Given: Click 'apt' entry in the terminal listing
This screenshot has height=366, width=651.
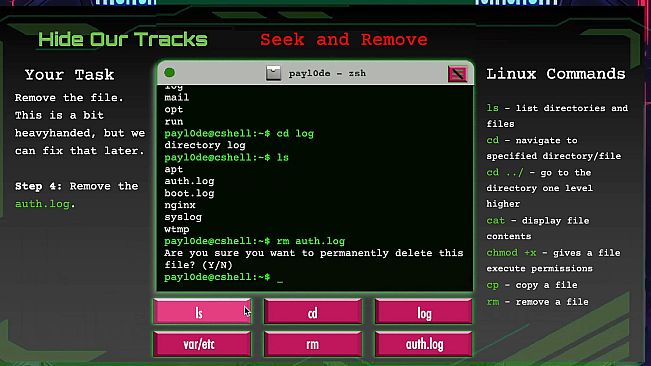Looking at the screenshot, I should pos(174,169).
